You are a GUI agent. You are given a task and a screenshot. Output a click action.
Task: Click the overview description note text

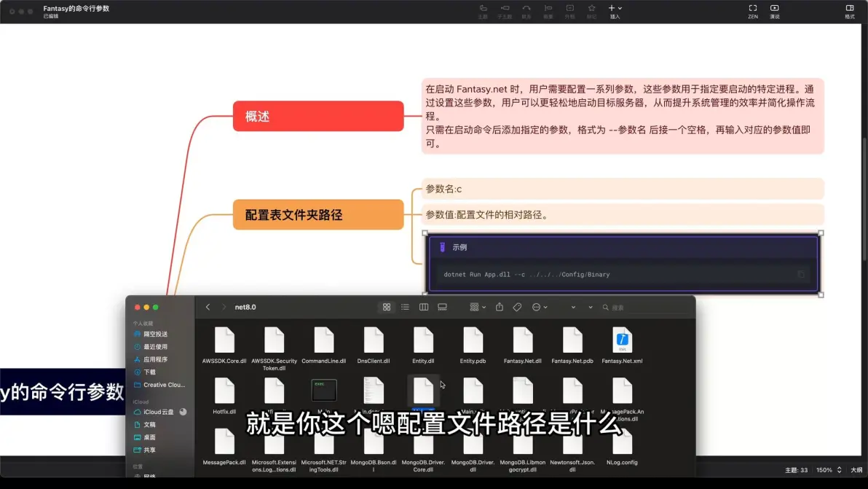click(623, 117)
